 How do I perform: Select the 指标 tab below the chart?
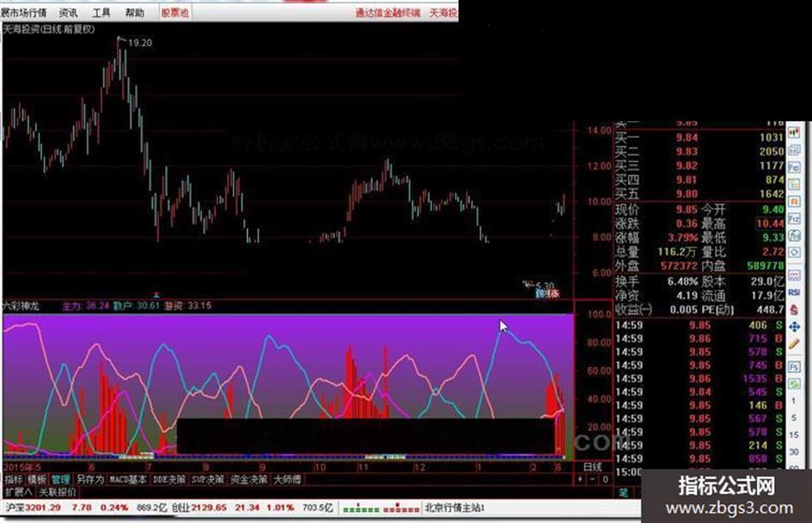tap(14, 479)
